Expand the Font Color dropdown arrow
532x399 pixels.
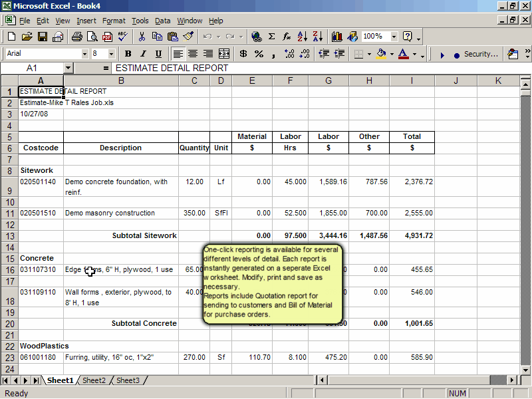click(x=414, y=54)
